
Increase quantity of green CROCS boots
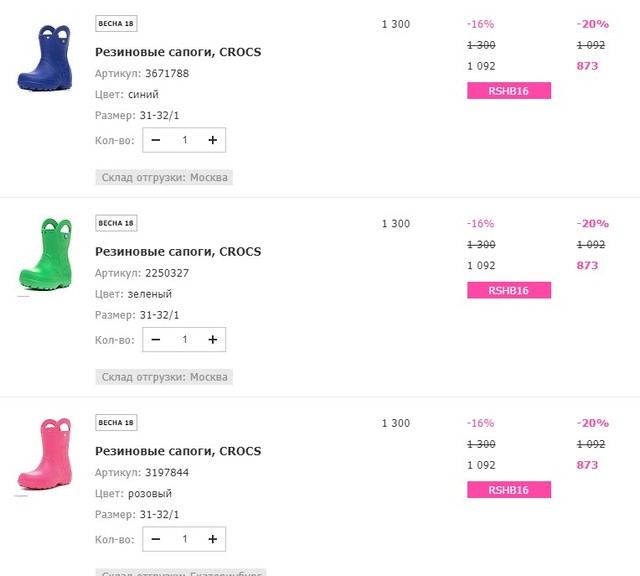pos(213,340)
